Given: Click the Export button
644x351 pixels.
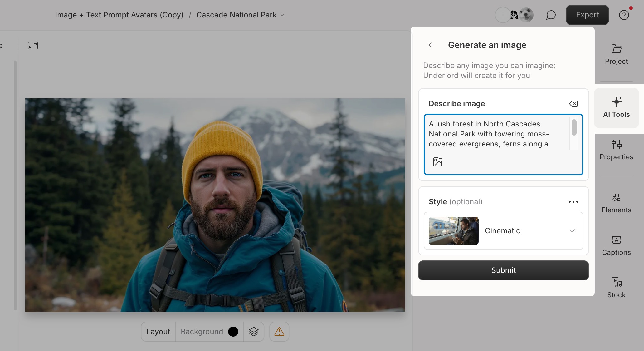Looking at the screenshot, I should (x=587, y=15).
